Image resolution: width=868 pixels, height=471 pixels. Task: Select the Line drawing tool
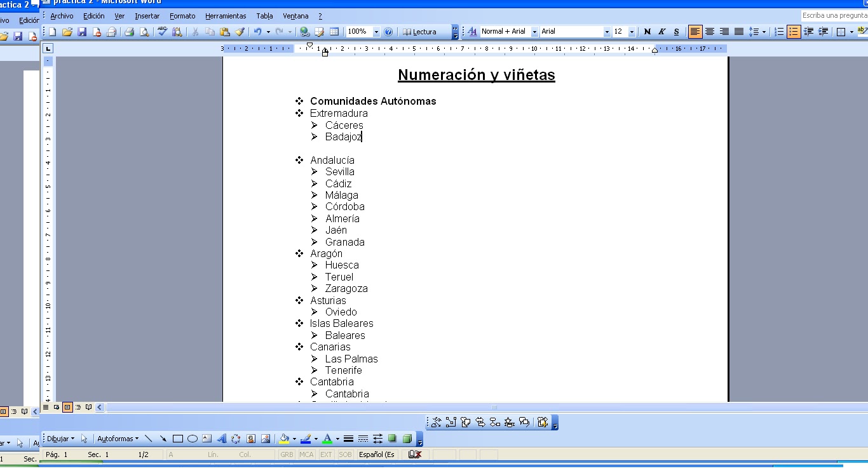[x=148, y=439]
